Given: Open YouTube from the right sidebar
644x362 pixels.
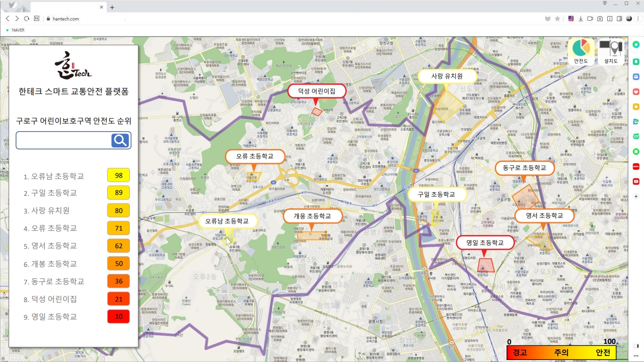Looking at the screenshot, I should 636,181.
